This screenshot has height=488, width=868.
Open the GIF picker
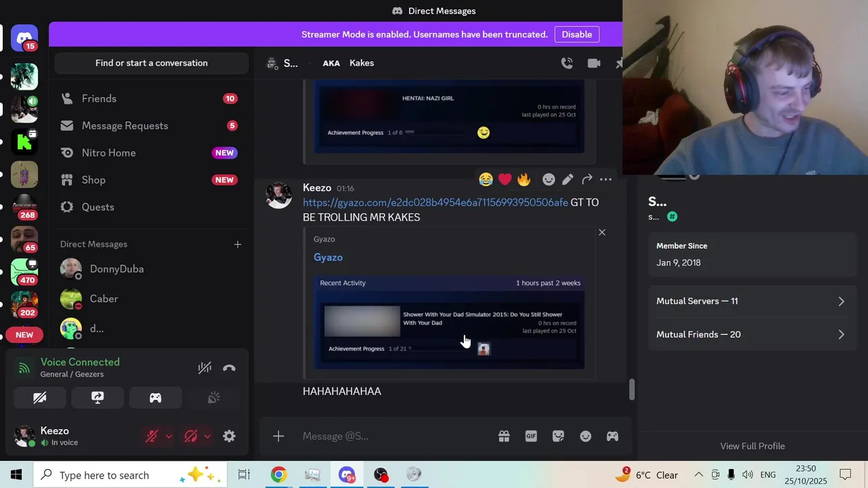531,436
